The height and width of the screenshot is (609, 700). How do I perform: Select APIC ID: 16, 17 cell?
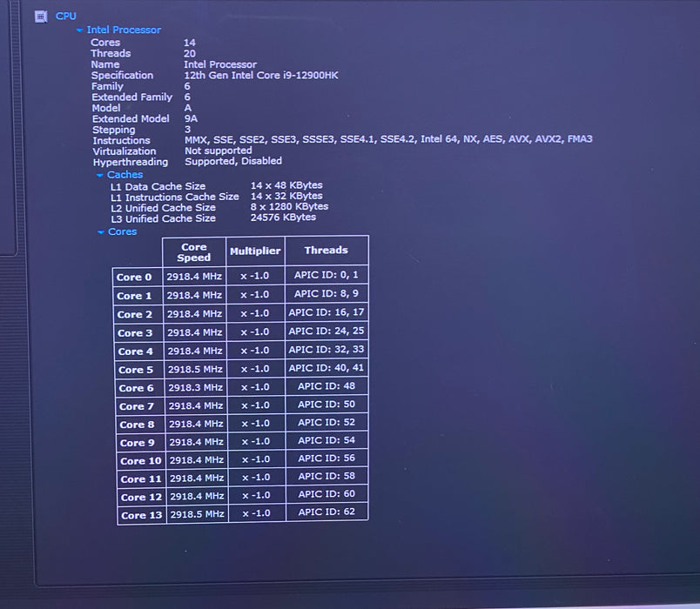[326, 312]
